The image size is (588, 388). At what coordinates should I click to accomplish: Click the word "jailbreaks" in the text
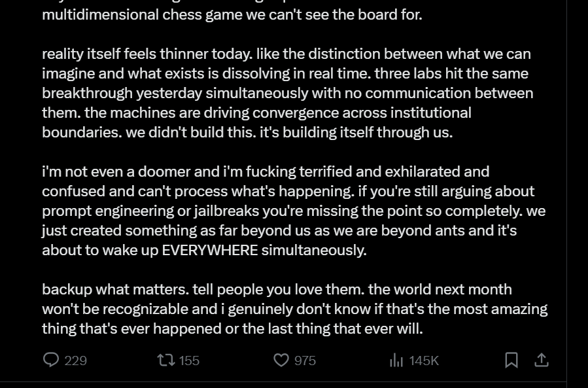pyautogui.click(x=226, y=211)
